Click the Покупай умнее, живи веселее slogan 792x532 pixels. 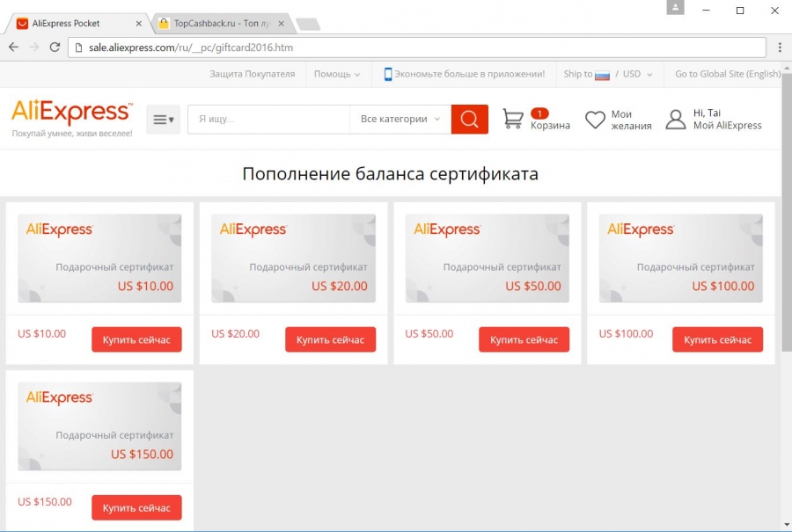click(x=72, y=134)
